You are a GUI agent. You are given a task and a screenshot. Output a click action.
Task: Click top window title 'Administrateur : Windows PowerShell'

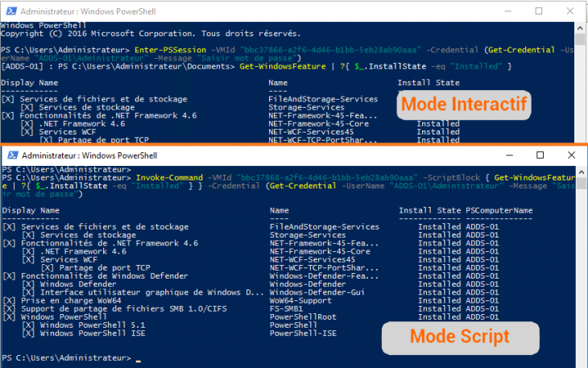click(x=88, y=11)
